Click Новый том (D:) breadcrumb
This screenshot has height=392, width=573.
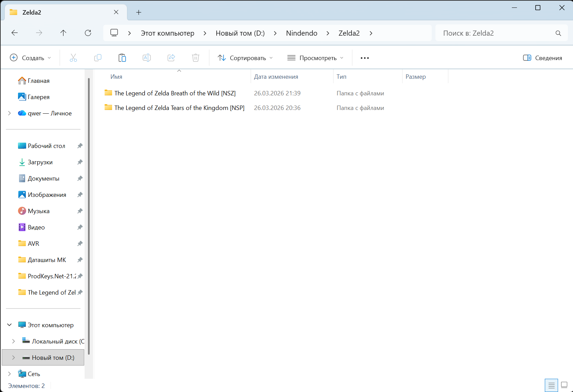coord(240,33)
